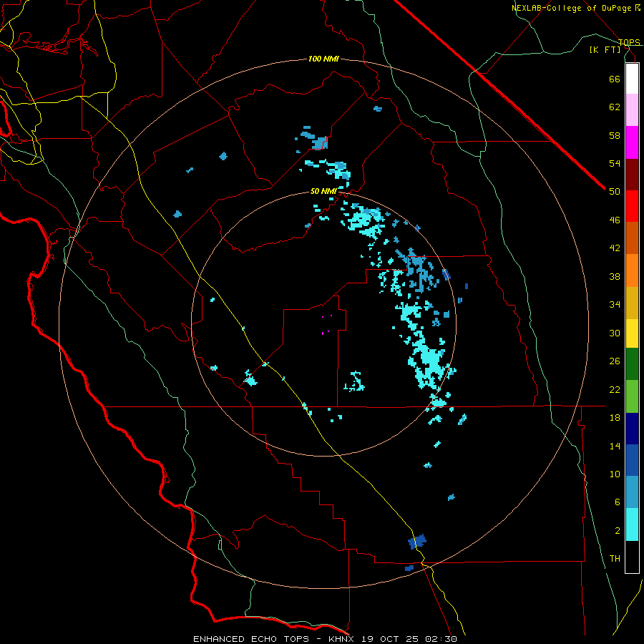Click the legend value '2'
644x644 pixels.
pos(617,531)
